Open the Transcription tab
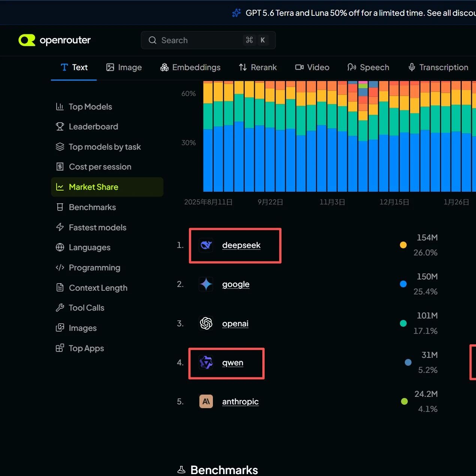The width and height of the screenshot is (476, 476). pyautogui.click(x=438, y=68)
